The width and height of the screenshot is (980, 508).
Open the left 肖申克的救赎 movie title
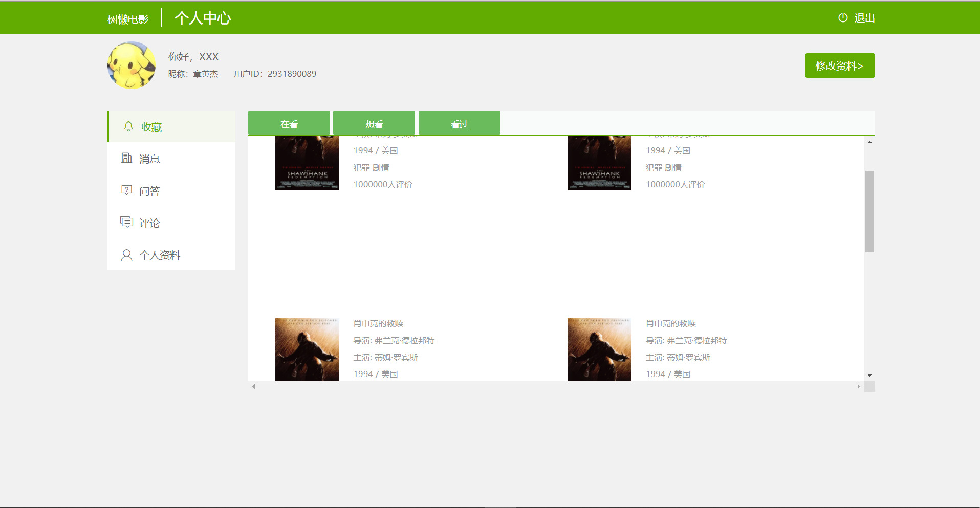click(379, 323)
